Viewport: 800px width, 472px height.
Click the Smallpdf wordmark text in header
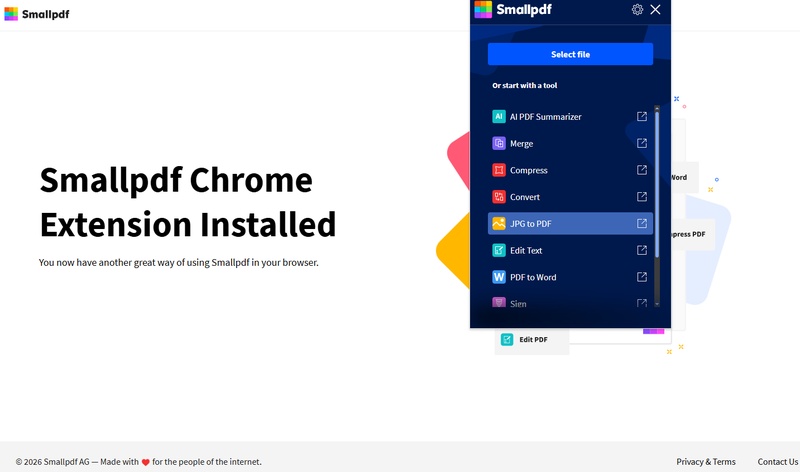tap(45, 14)
